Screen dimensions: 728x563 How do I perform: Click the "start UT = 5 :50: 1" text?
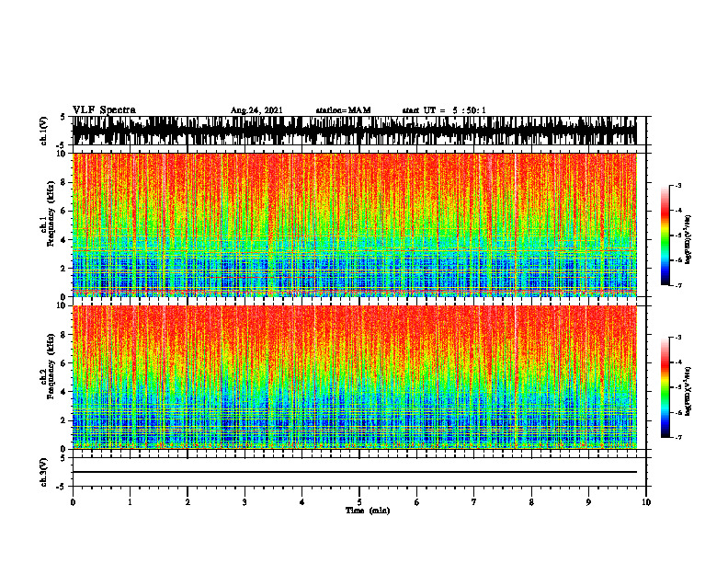444,110
